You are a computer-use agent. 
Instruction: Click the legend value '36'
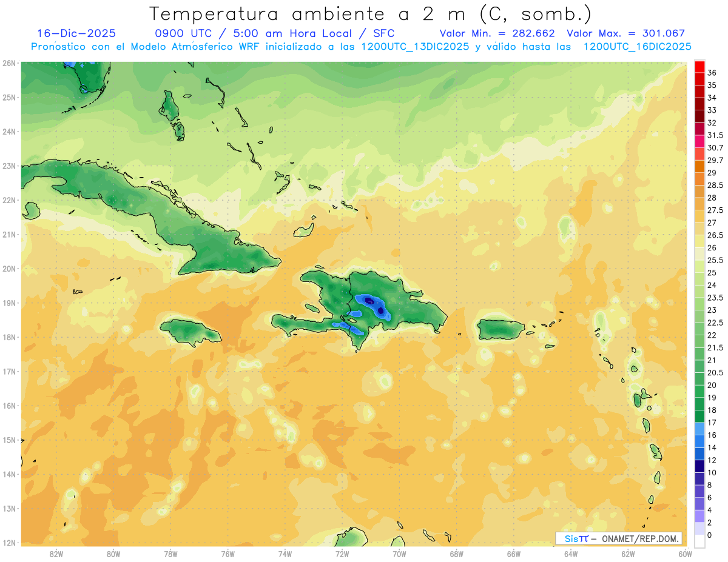[713, 73]
